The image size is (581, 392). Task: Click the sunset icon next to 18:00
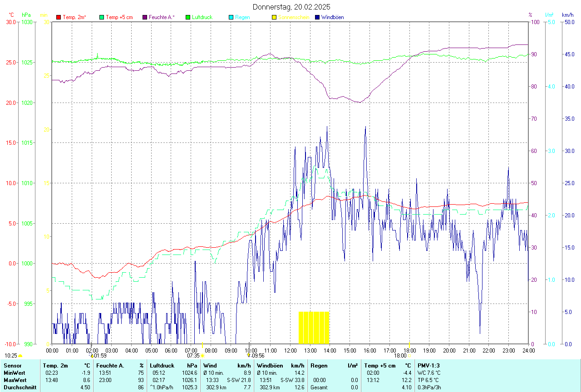point(409,356)
